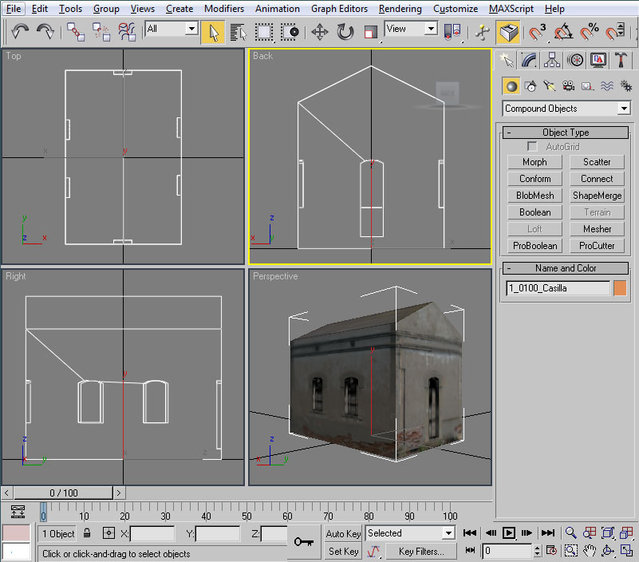This screenshot has width=639, height=562.
Task: Click the Zoom magnifier viewport control
Action: [x=571, y=534]
